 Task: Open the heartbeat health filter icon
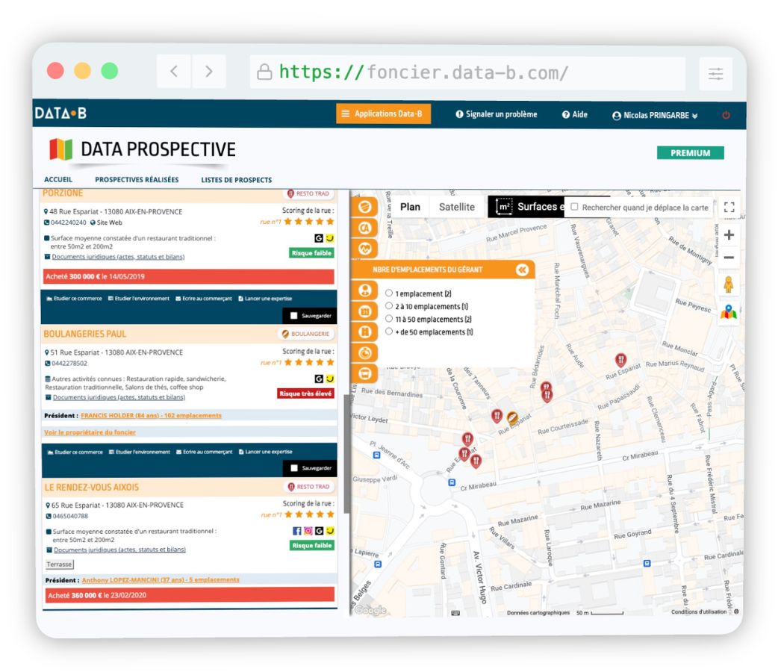[365, 248]
